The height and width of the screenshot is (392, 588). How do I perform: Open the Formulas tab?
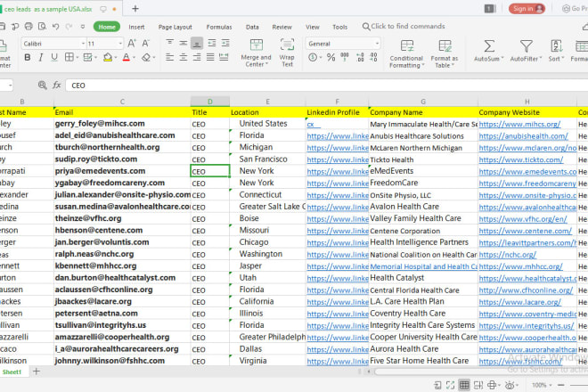point(219,27)
